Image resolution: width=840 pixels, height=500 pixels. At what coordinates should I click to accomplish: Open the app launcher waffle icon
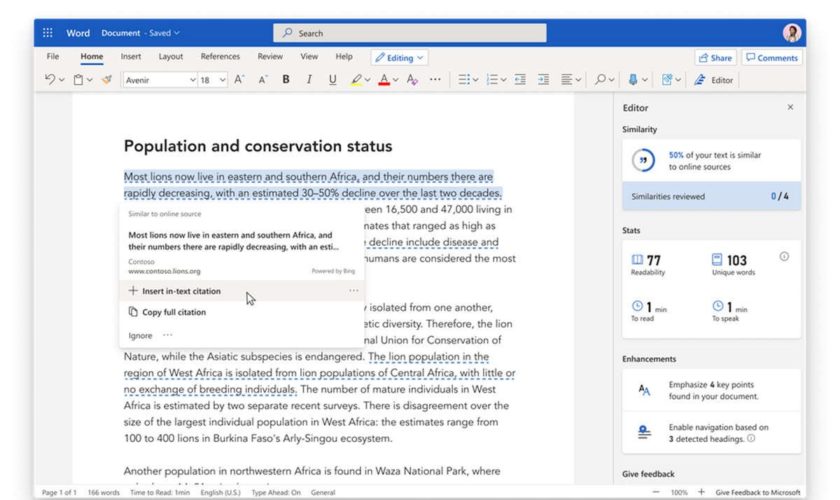(47, 33)
